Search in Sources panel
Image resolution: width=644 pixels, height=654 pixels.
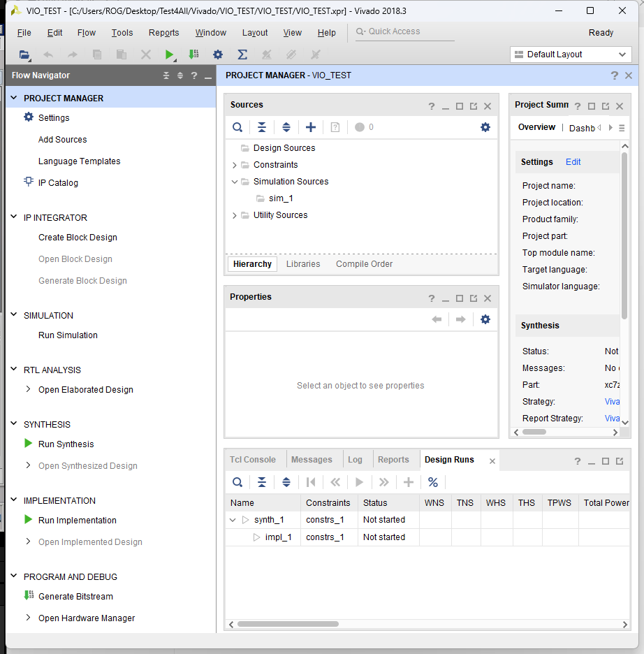tap(237, 127)
